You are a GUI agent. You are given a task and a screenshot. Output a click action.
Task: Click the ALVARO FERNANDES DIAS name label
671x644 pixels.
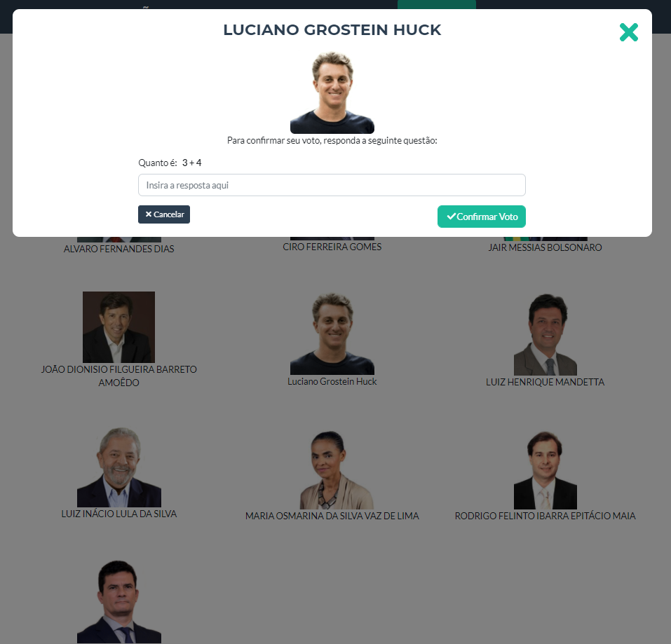pos(119,249)
